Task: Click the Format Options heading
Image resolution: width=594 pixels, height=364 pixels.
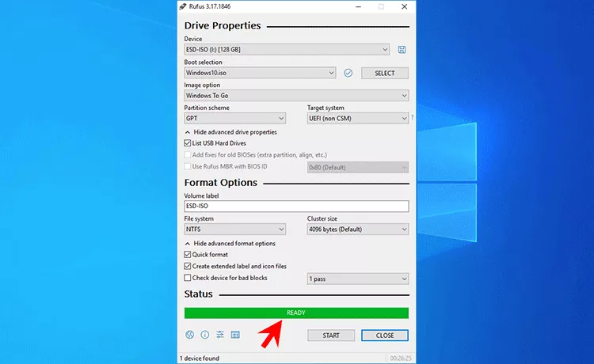Action: pyautogui.click(x=221, y=182)
